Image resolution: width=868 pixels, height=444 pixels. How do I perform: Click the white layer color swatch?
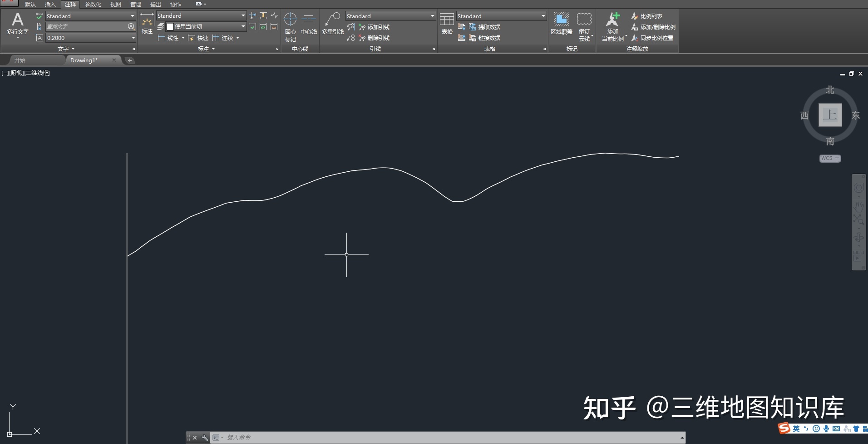point(170,27)
